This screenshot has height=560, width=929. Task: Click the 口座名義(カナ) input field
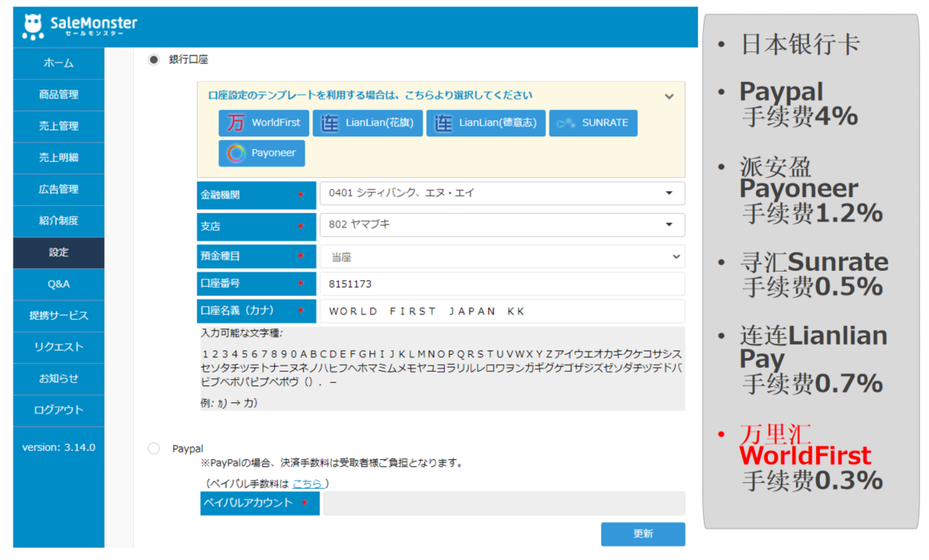click(503, 312)
